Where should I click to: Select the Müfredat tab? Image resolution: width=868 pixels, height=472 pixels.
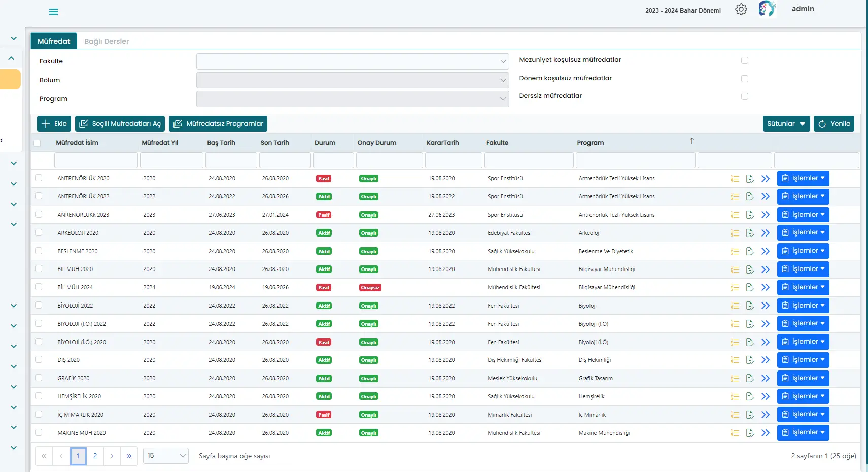54,41
